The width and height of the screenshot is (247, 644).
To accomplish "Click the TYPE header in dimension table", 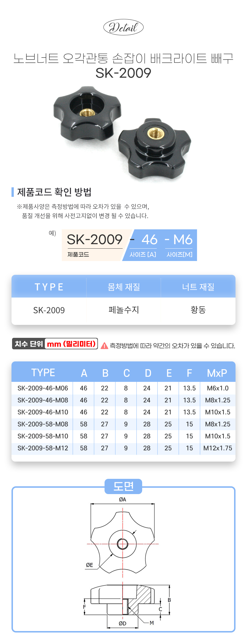I will pyautogui.click(x=43, y=373).
